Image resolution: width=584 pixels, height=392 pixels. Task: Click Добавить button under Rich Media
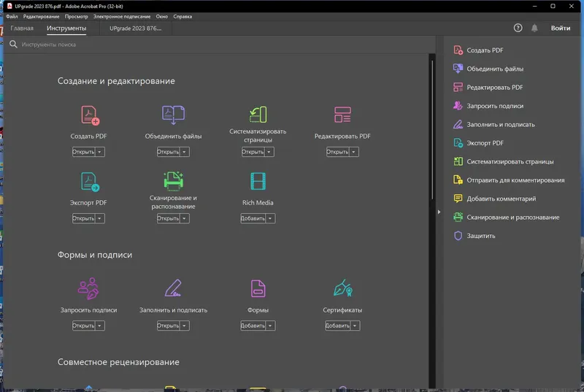tap(253, 218)
